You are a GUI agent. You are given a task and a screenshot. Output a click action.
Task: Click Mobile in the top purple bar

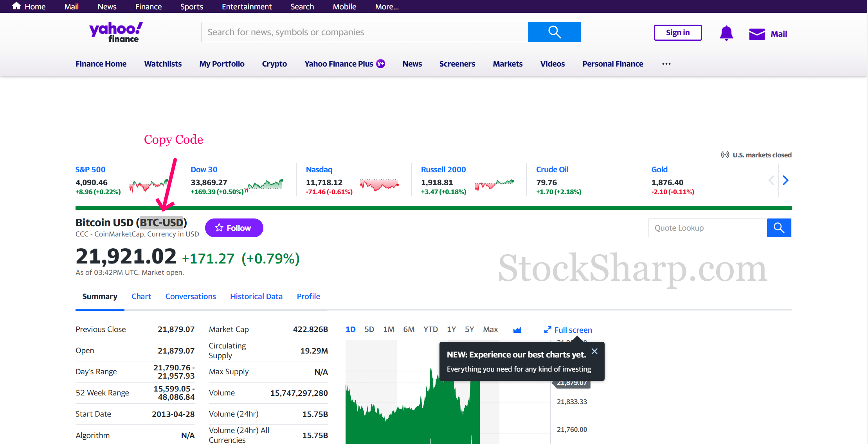pyautogui.click(x=344, y=7)
